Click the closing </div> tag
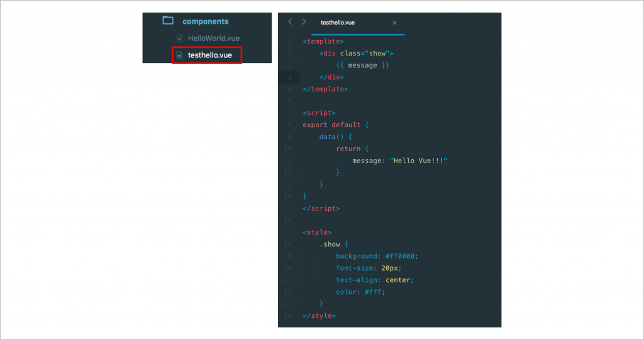Viewport: 644px width, 340px height. (331, 77)
